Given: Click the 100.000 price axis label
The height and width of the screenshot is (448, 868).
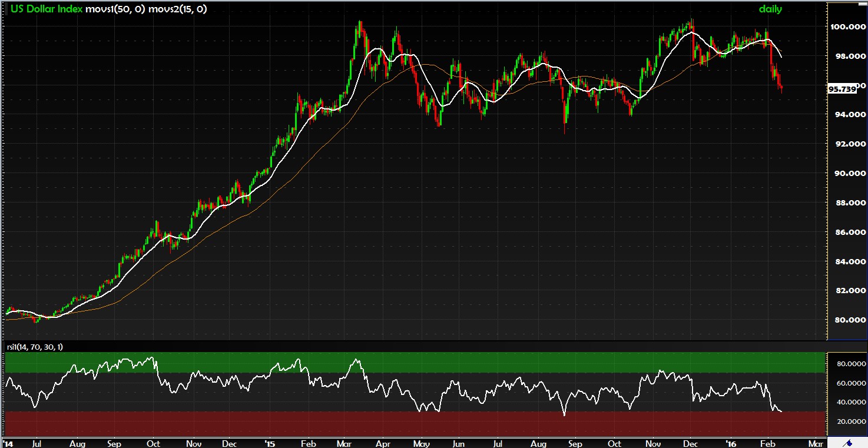Looking at the screenshot, I should (848, 27).
